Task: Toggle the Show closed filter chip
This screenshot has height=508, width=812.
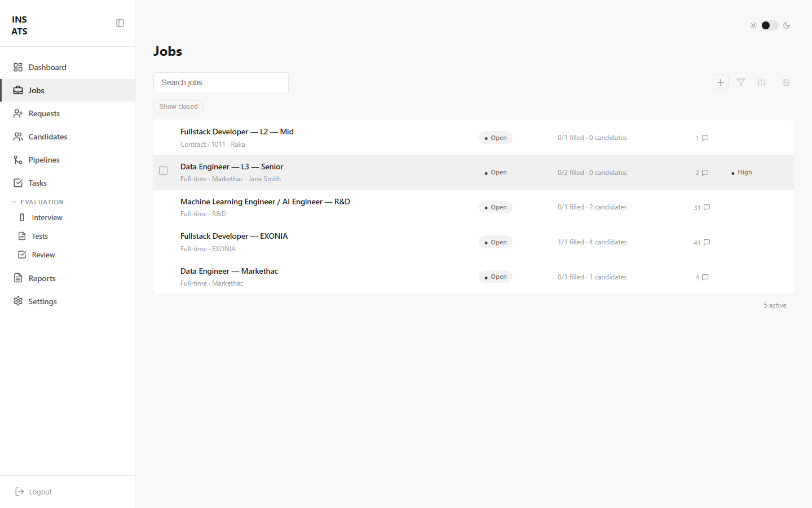Action: click(x=178, y=107)
